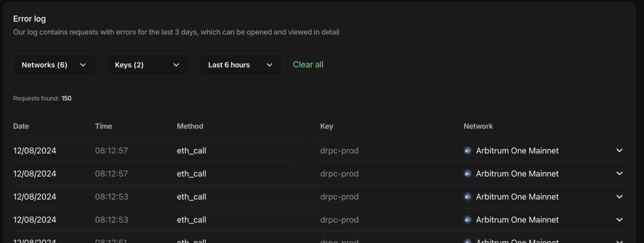The width and height of the screenshot is (644, 243).
Task: Click the Date column header
Action: [21, 126]
